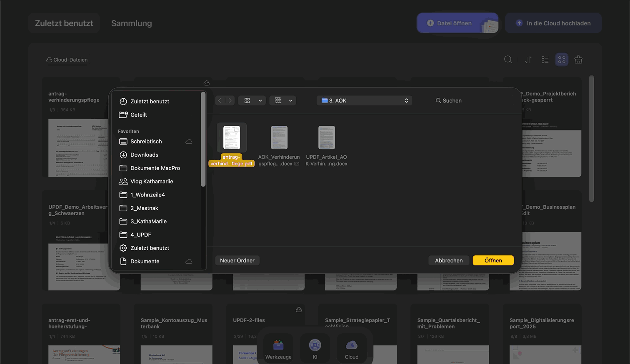630x364 pixels.
Task: Click In die Cloud hochladen button
Action: pyautogui.click(x=553, y=23)
